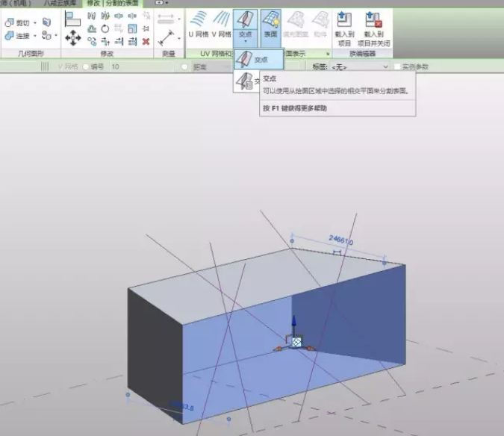Click the 载入到项目 load into project button
This screenshot has height=436, width=504.
(344, 29)
